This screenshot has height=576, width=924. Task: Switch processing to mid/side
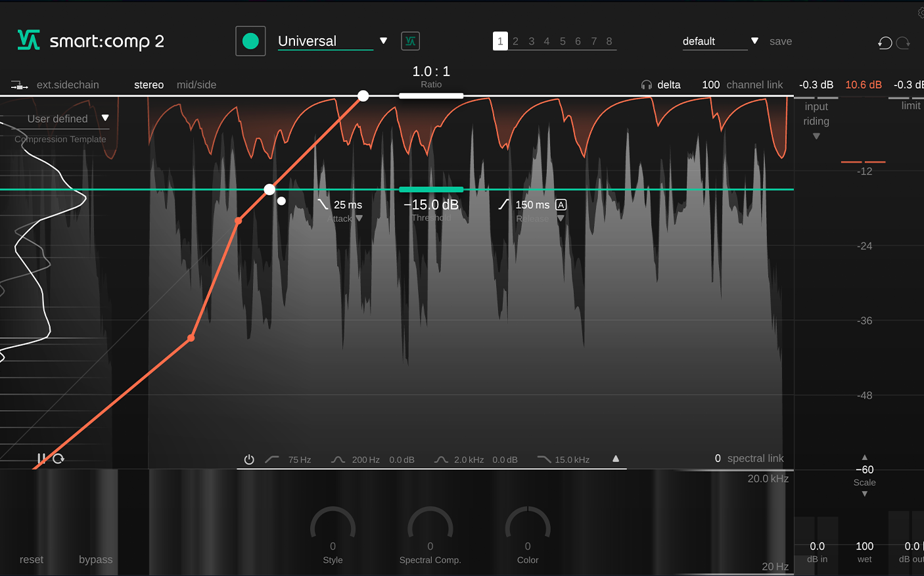196,85
